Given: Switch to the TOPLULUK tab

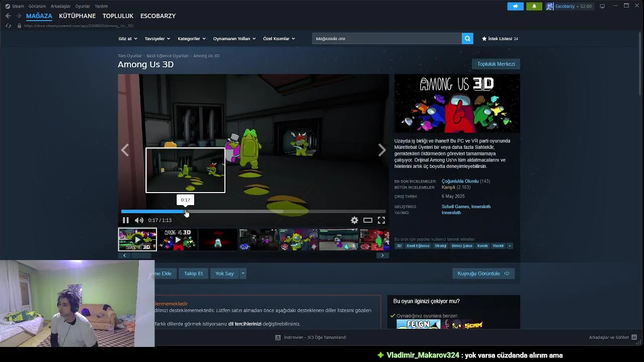Looking at the screenshot, I should click(118, 16).
